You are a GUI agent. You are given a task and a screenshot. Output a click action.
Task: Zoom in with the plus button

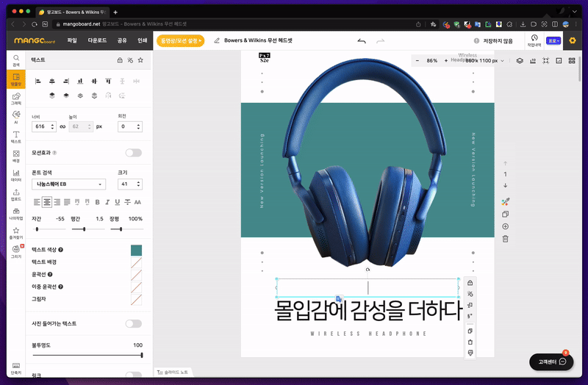(446, 61)
